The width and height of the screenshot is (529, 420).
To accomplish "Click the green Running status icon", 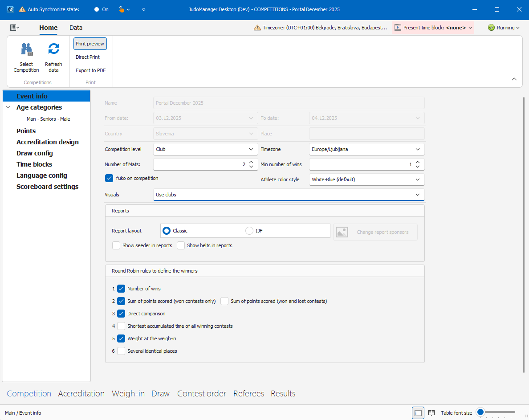I will click(x=491, y=28).
